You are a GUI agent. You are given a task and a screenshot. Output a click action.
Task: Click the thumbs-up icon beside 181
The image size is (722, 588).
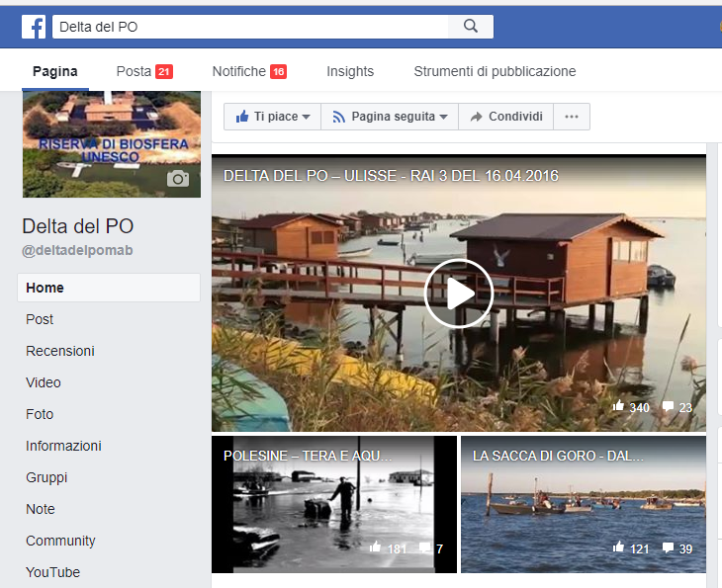pos(375,546)
